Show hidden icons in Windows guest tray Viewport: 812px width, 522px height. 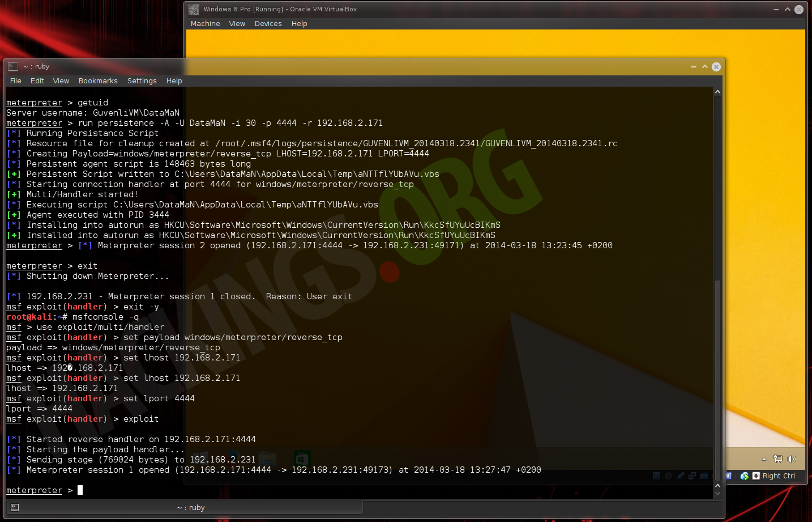(x=764, y=460)
